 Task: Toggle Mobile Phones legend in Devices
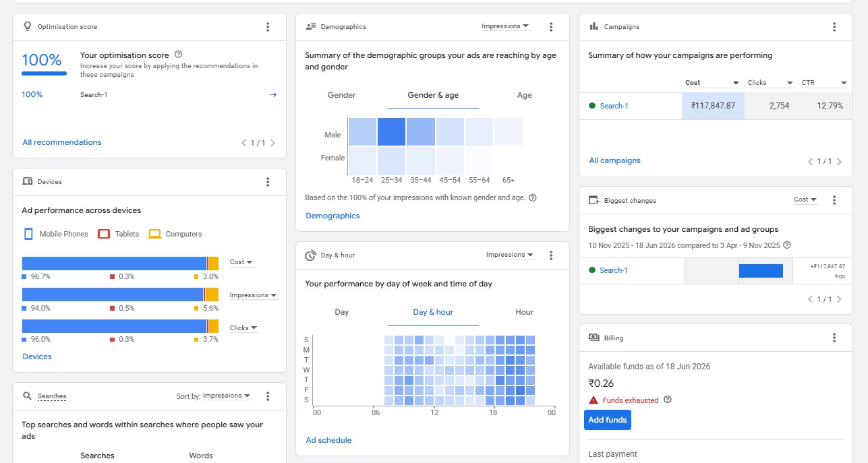point(56,234)
